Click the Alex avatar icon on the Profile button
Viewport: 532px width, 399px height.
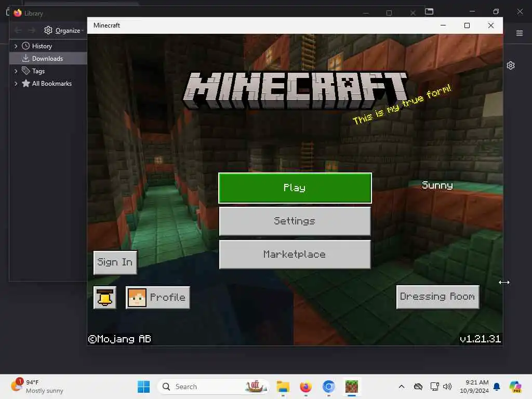click(137, 298)
